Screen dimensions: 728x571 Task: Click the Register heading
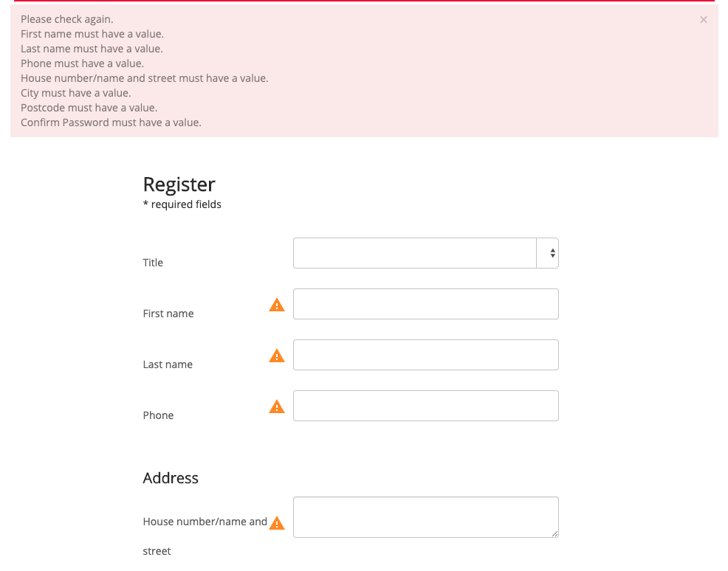pos(179,184)
